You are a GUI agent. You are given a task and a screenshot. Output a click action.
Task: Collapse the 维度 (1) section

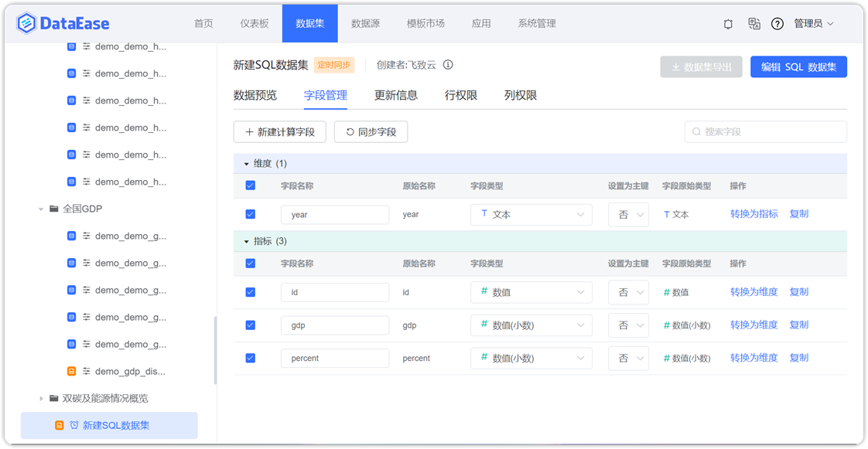(246, 165)
